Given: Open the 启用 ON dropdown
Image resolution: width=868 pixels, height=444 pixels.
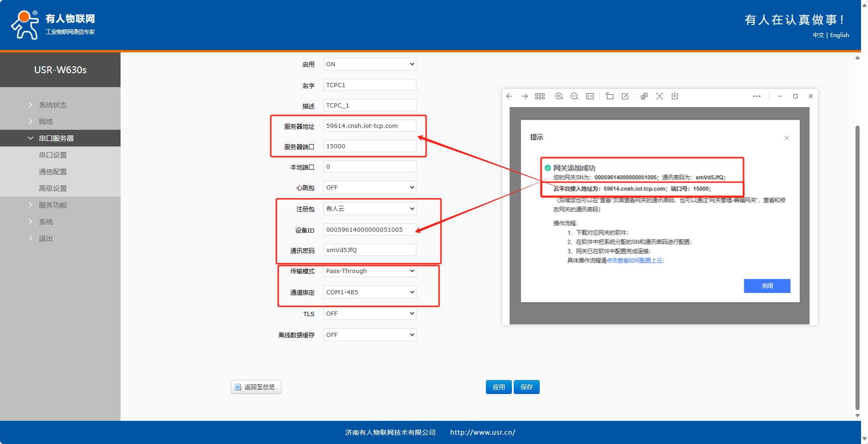Looking at the screenshot, I should [370, 64].
